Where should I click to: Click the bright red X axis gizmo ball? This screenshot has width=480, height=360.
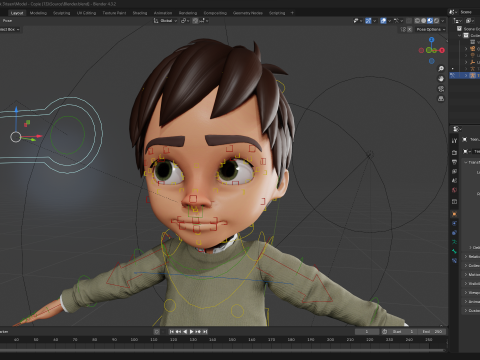tap(442, 50)
